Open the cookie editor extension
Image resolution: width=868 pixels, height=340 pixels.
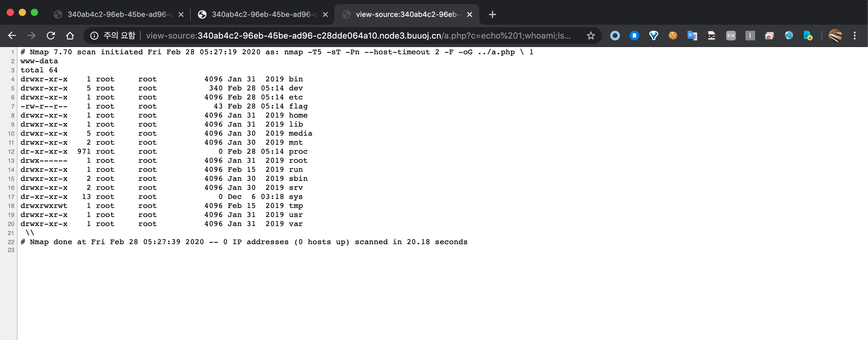click(x=672, y=36)
